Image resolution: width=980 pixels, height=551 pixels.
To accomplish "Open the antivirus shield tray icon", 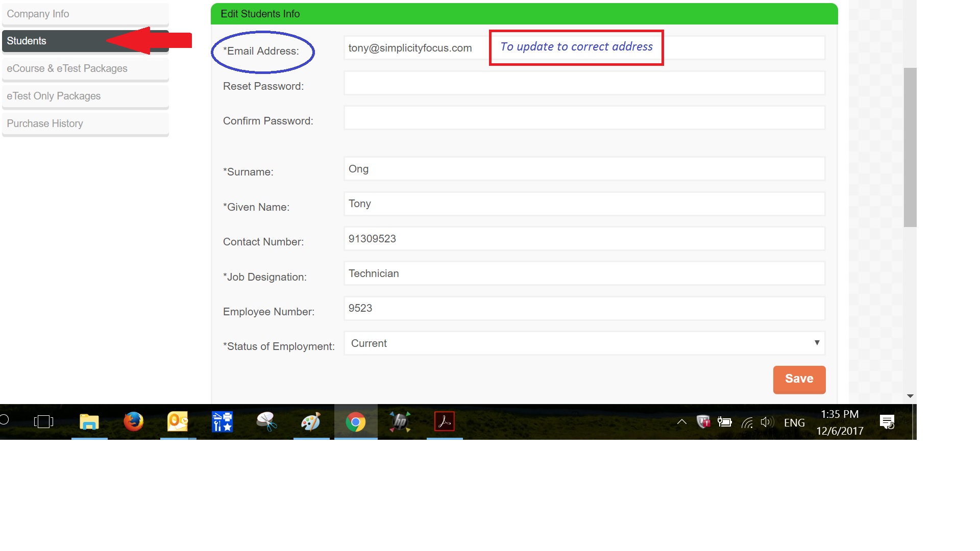I will [x=703, y=422].
